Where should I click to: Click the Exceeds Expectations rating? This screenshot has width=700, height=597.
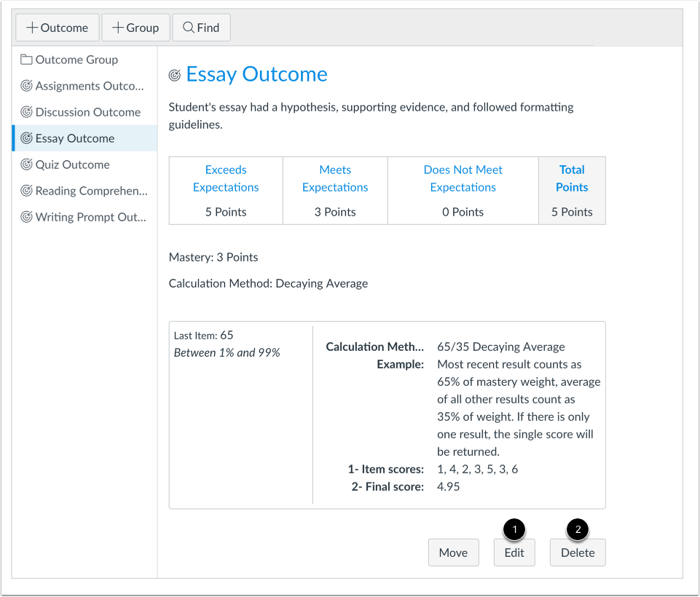226,178
